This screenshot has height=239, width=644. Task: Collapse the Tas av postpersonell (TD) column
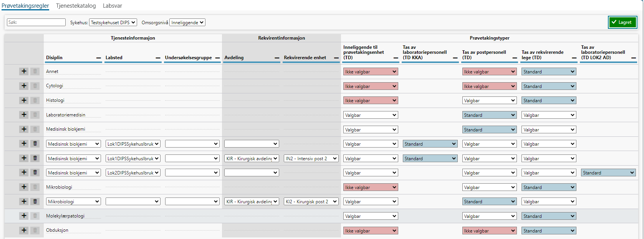coord(515,58)
